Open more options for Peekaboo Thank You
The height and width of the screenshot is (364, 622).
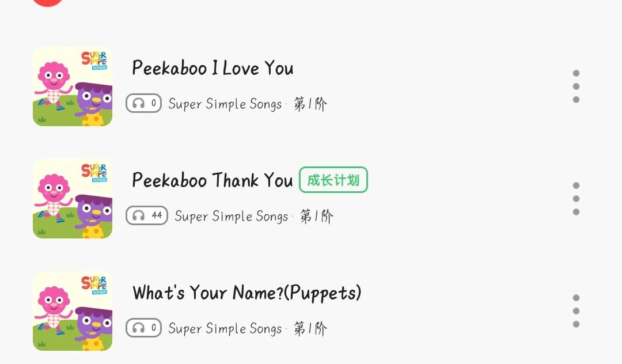(576, 199)
